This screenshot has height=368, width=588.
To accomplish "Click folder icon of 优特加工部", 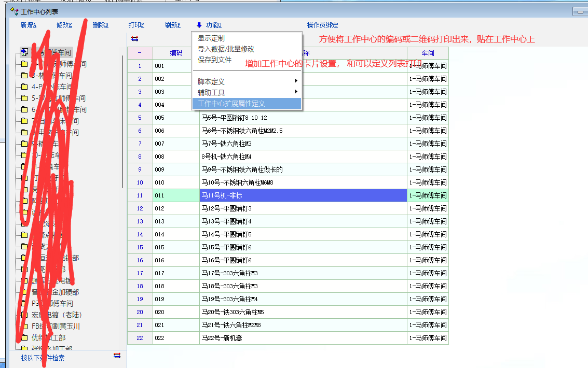I will click(24, 337).
